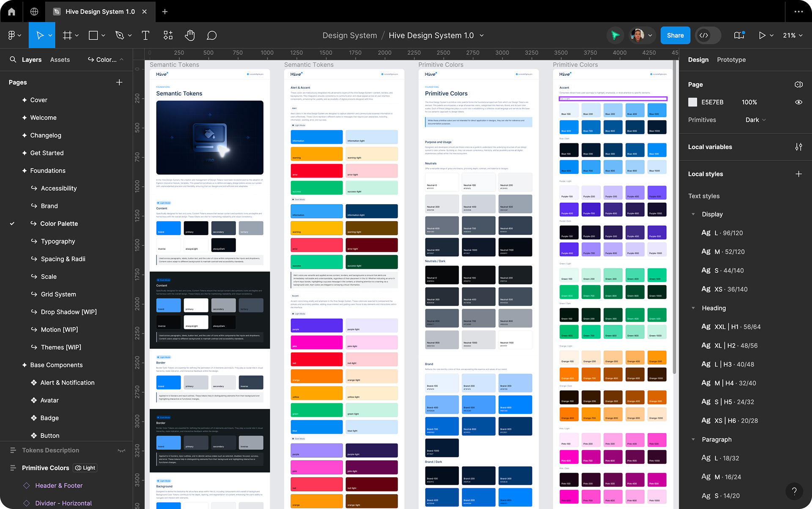
Task: Start presentation with play icon
Action: point(762,36)
